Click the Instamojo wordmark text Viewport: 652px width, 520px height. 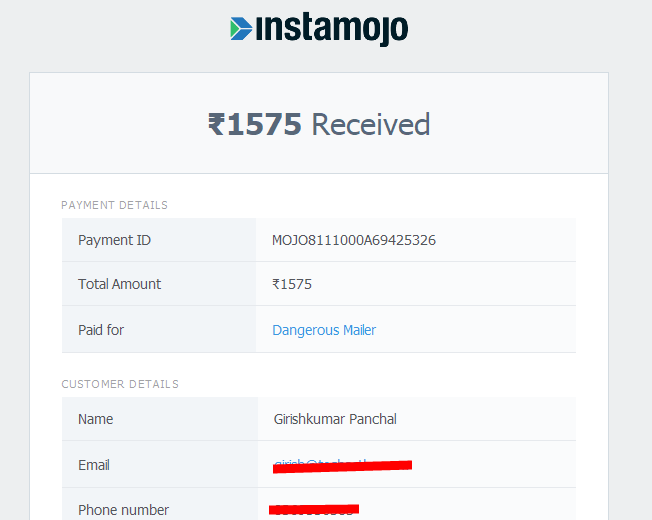click(x=332, y=29)
